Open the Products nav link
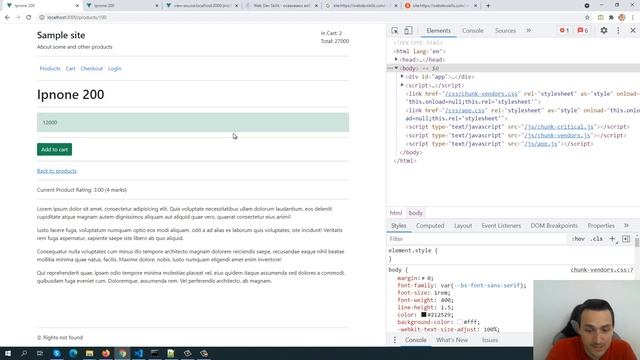Viewport: 640px width, 360px height. [x=50, y=69]
